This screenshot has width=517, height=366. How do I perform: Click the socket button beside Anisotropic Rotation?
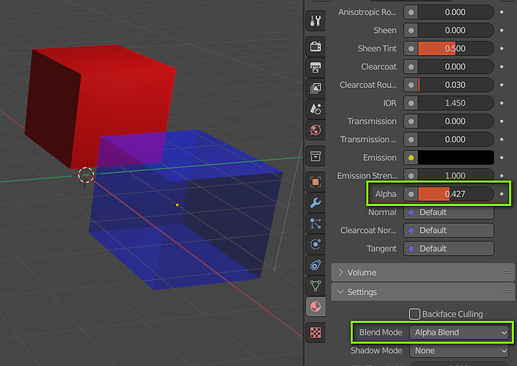411,12
